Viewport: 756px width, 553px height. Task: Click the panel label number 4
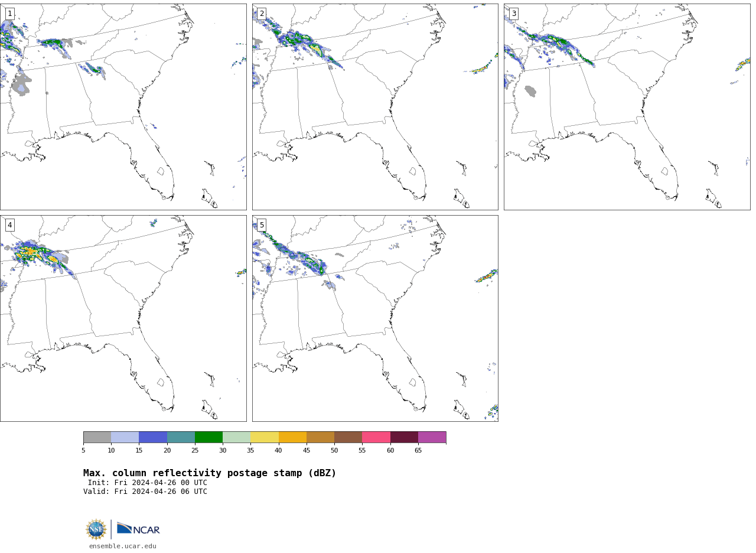pyautogui.click(x=9, y=225)
